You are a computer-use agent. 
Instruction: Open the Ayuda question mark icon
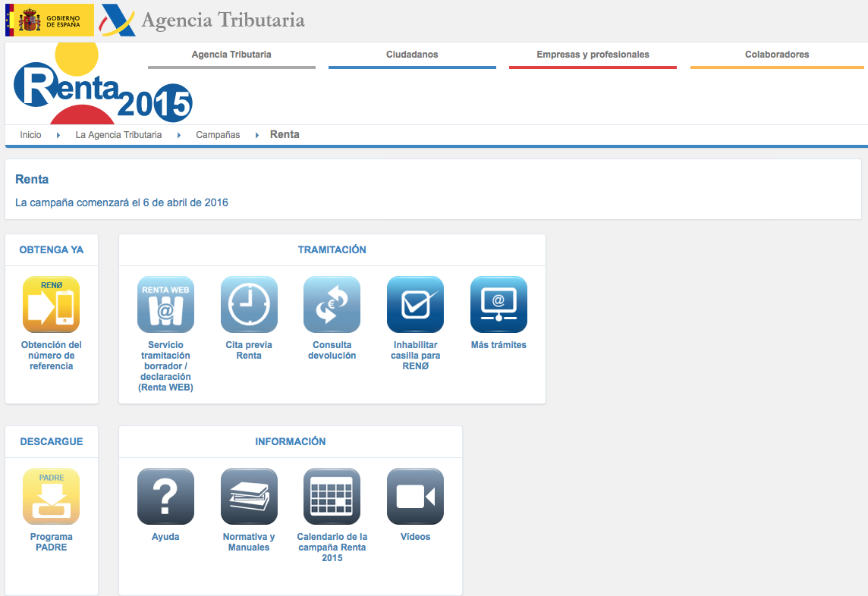coord(165,497)
